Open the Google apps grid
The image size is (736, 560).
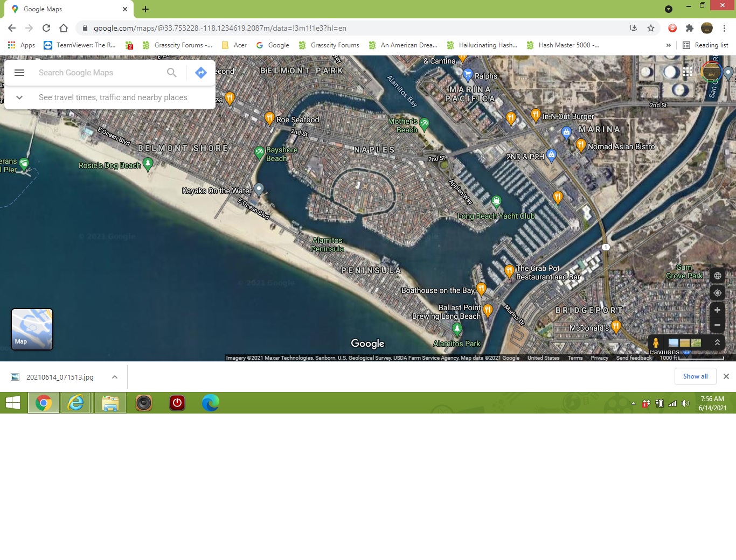(x=688, y=72)
